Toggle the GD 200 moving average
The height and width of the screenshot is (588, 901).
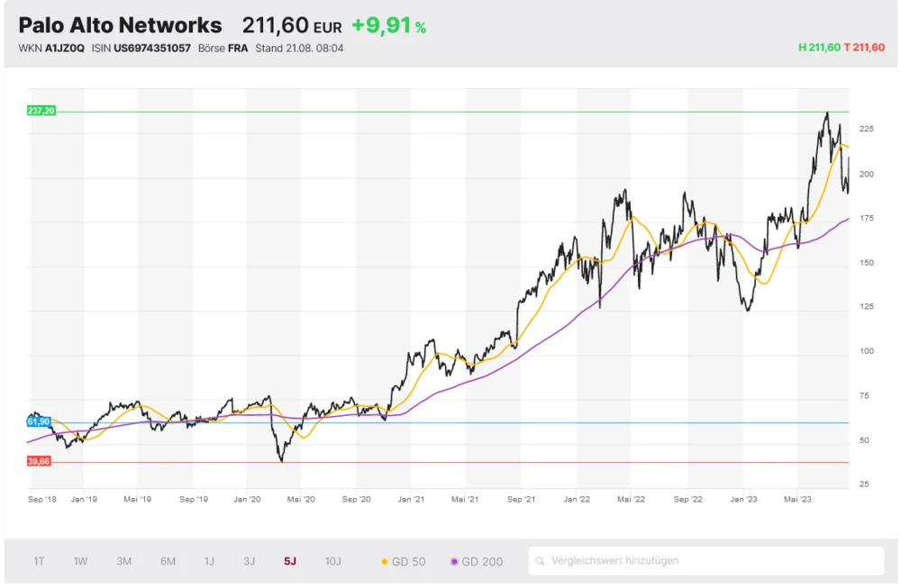[477, 562]
